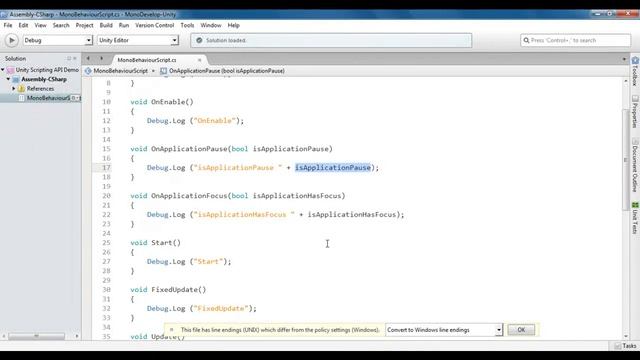This screenshot has width=640, height=360.
Task: Click 'void FixedUpdate()' on line 30
Action: tap(168, 290)
